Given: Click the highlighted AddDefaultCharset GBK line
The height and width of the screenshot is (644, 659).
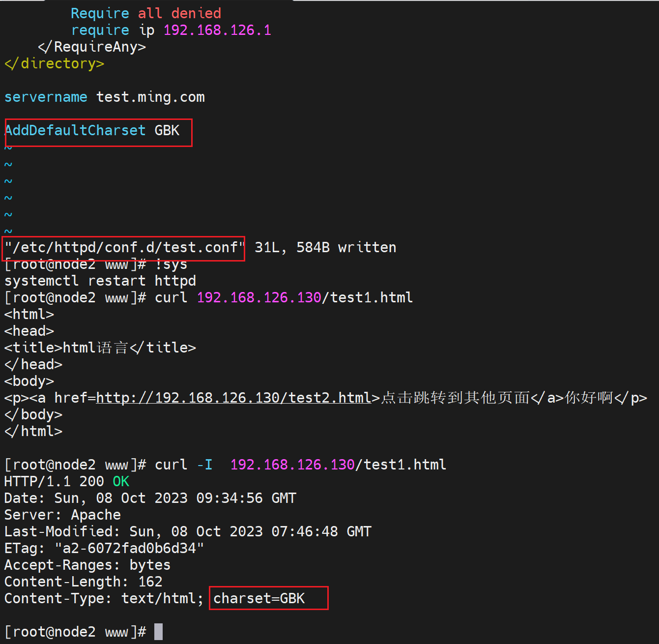Looking at the screenshot, I should click(x=92, y=131).
